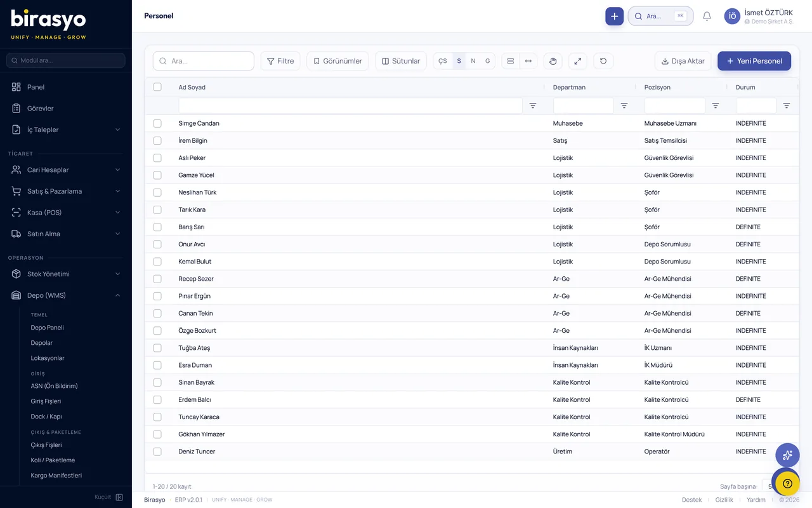
Task: Click filter icon of Ad Soyad column
Action: pyautogui.click(x=533, y=105)
